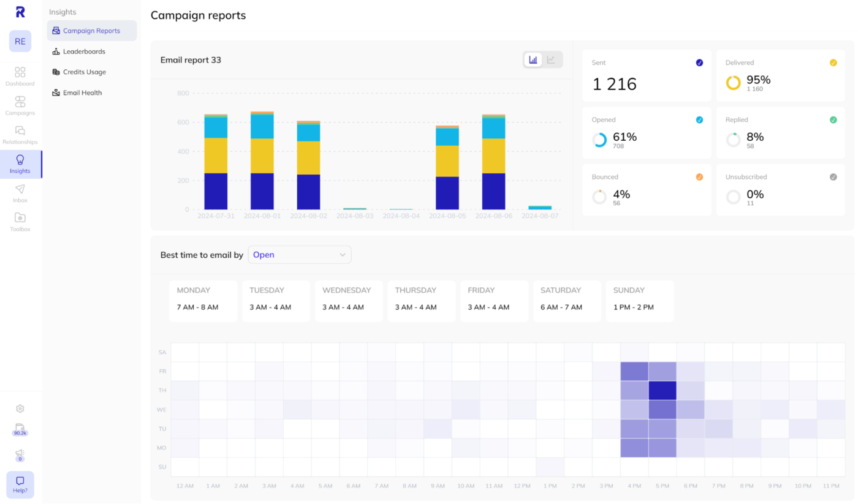Toggle the Replied series checkbox
Screen dimensions: 858x504
pyautogui.click(x=833, y=120)
